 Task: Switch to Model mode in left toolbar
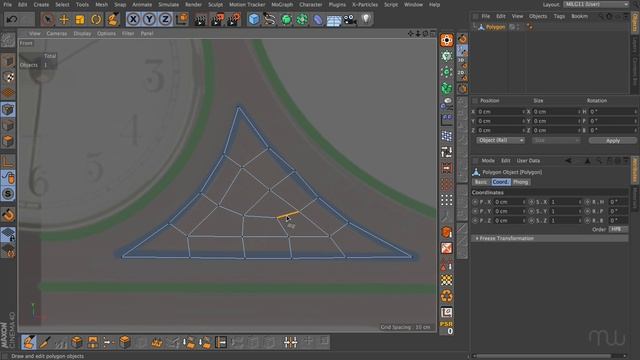coord(8,61)
